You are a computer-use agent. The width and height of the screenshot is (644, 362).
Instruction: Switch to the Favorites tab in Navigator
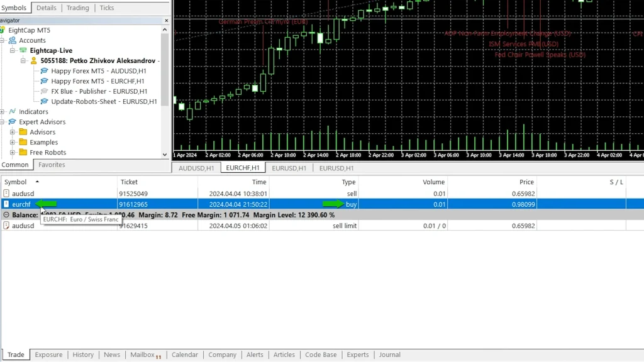point(52,165)
